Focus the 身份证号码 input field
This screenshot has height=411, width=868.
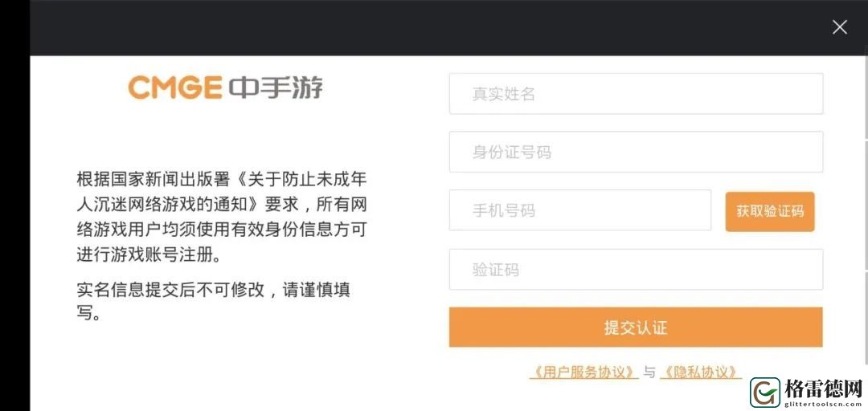click(636, 152)
